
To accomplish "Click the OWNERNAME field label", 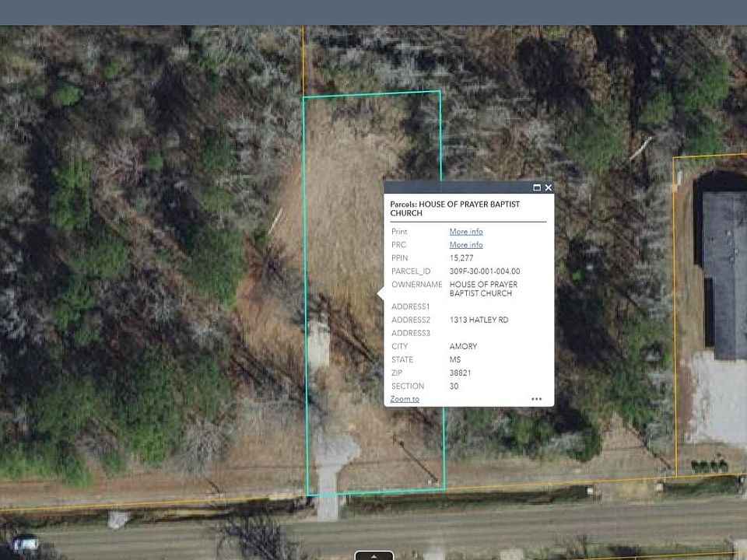I will click(x=417, y=285).
